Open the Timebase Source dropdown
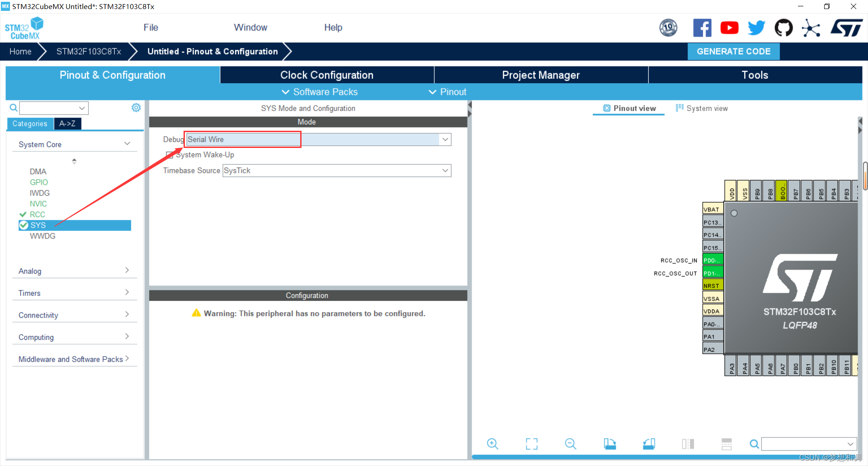The height and width of the screenshot is (466, 868). (445, 171)
